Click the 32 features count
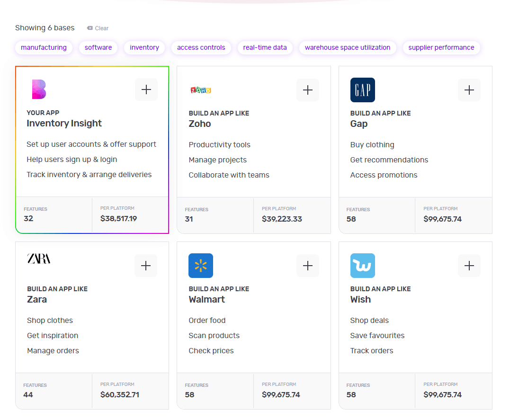Viewport: 510px width, 420px height. pos(28,219)
